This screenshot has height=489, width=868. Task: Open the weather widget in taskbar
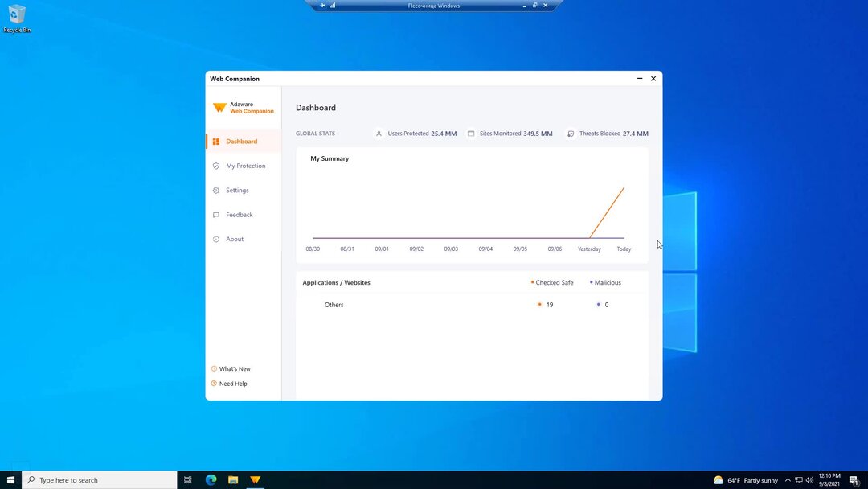point(746,480)
